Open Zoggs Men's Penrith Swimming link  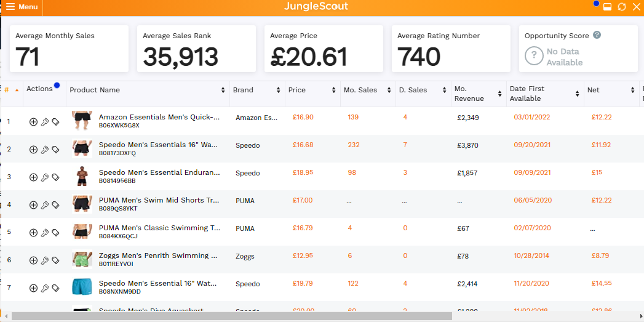click(158, 256)
